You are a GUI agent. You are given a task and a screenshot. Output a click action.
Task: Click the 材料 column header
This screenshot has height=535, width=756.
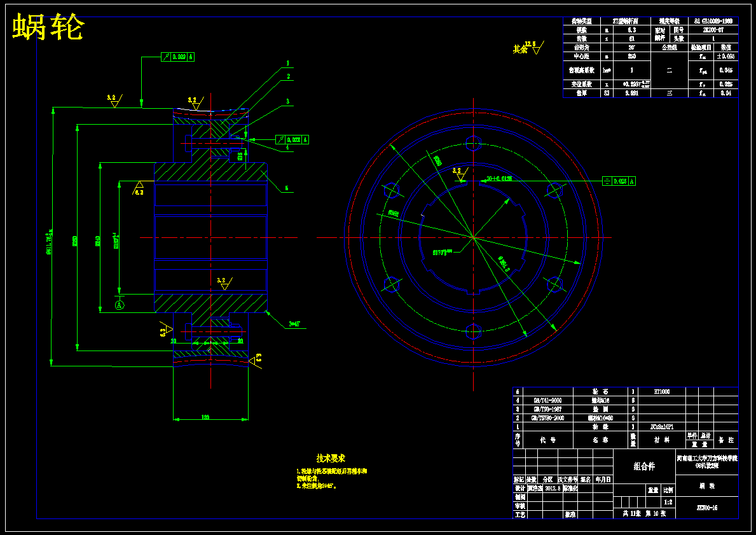click(x=661, y=440)
